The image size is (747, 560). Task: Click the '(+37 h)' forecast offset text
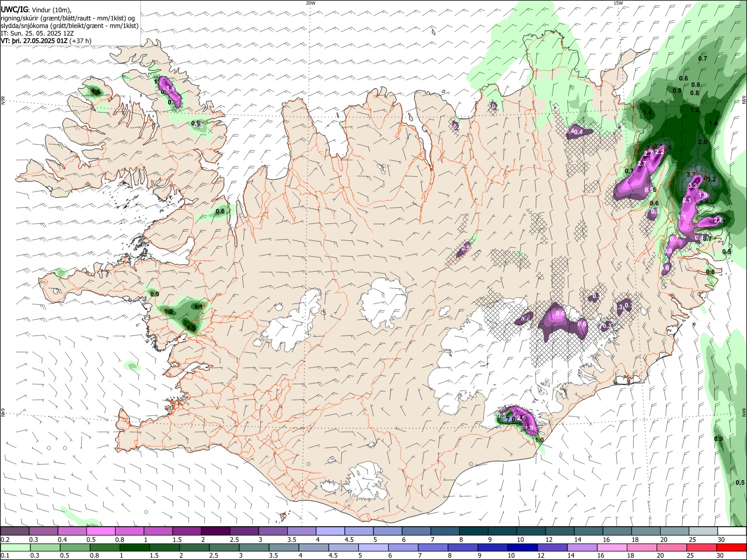pos(80,41)
